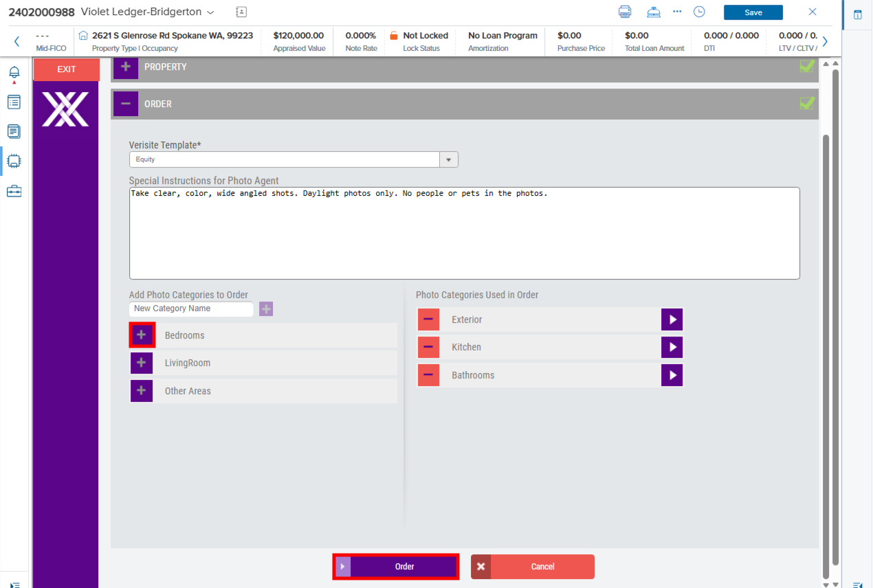Collapse the ORDER section
Image resolution: width=873 pixels, height=588 pixels.
pyautogui.click(x=126, y=104)
